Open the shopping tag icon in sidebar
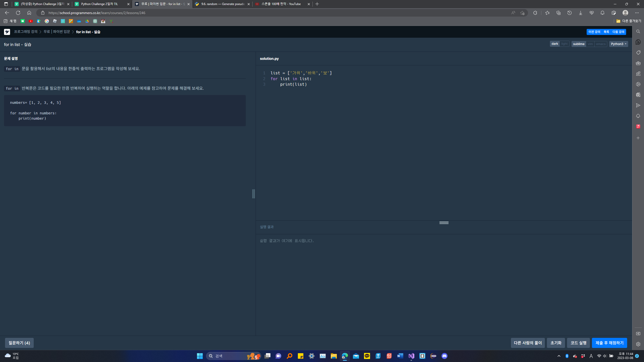644x362 pixels. point(638,53)
